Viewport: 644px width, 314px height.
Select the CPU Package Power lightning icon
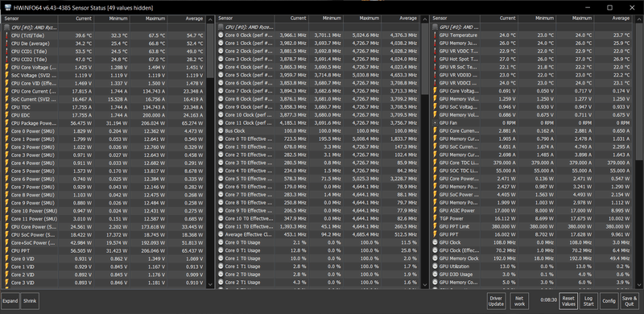click(x=6, y=123)
